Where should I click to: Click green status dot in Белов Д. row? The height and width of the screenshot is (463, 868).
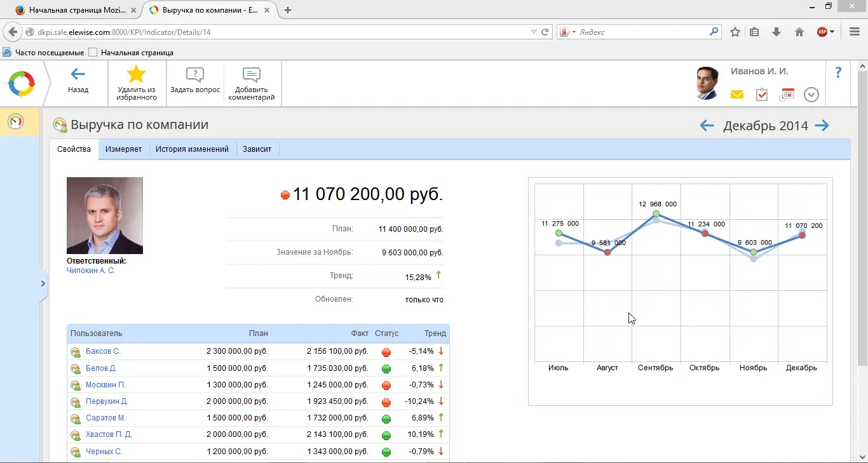(386, 369)
